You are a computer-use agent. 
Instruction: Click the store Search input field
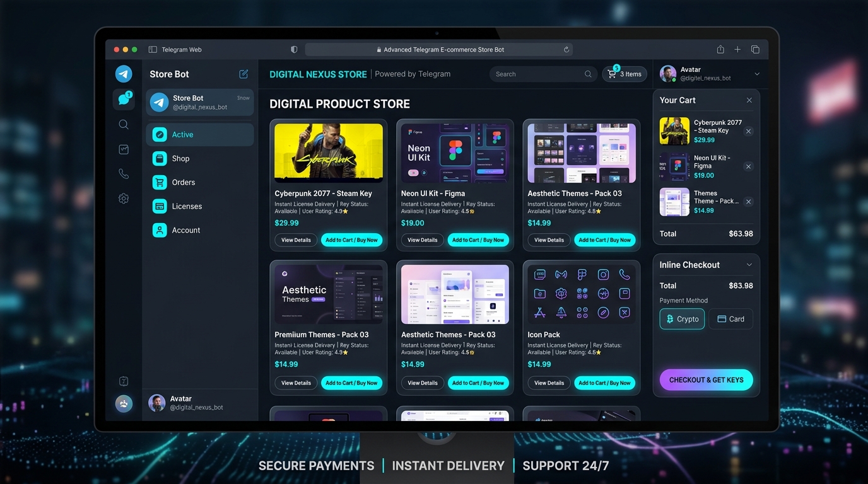point(543,74)
